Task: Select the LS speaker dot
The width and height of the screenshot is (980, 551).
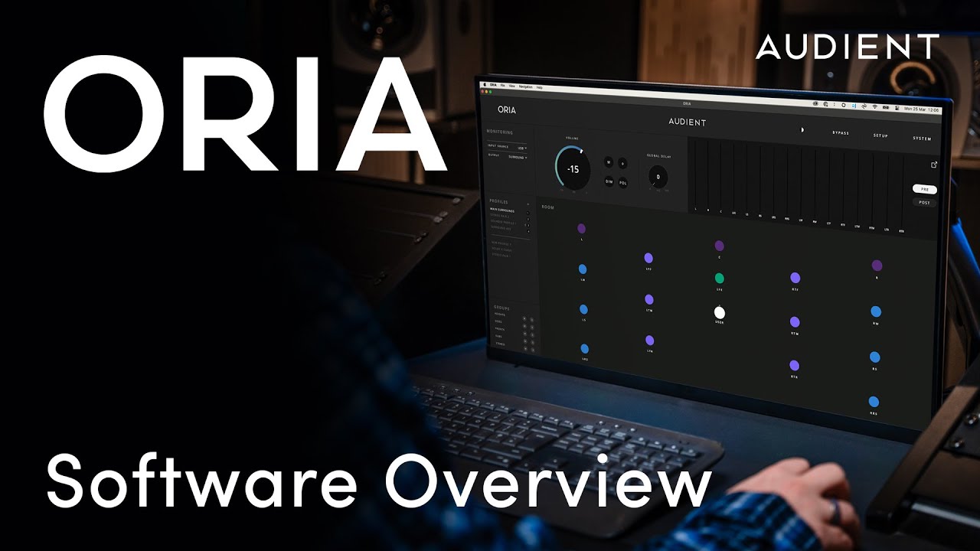Action: 583,309
